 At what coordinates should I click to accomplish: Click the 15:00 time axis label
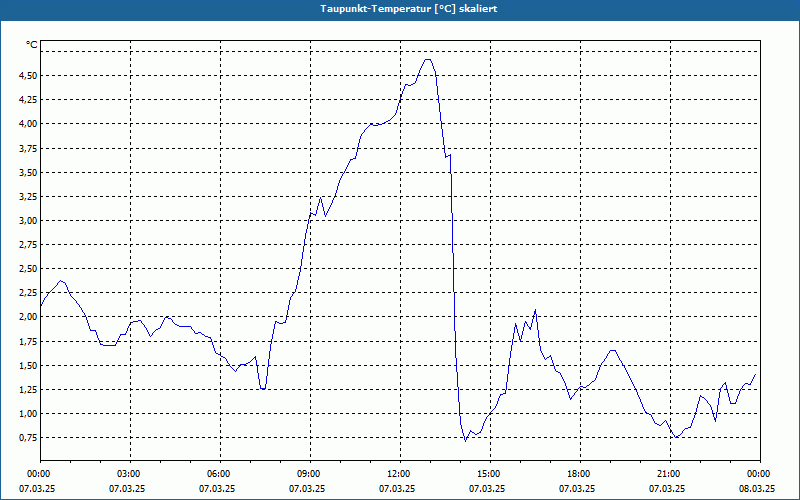(x=490, y=474)
